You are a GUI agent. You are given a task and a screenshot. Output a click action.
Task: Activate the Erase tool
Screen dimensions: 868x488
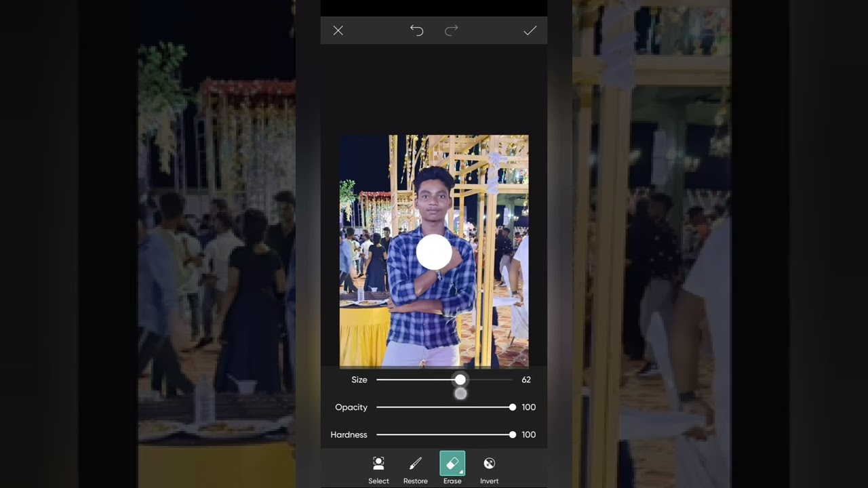(452, 469)
